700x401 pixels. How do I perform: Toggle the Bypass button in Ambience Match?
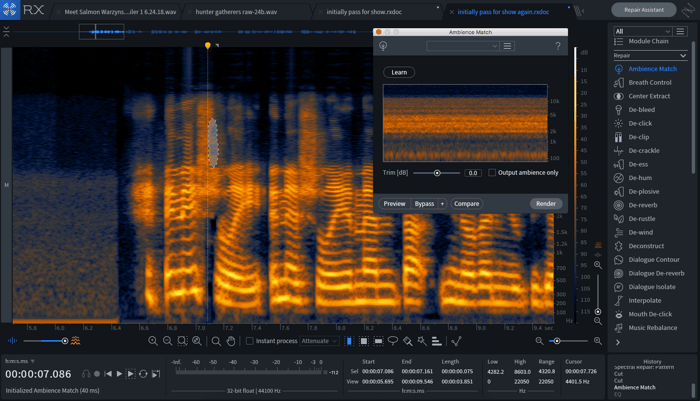coord(424,204)
